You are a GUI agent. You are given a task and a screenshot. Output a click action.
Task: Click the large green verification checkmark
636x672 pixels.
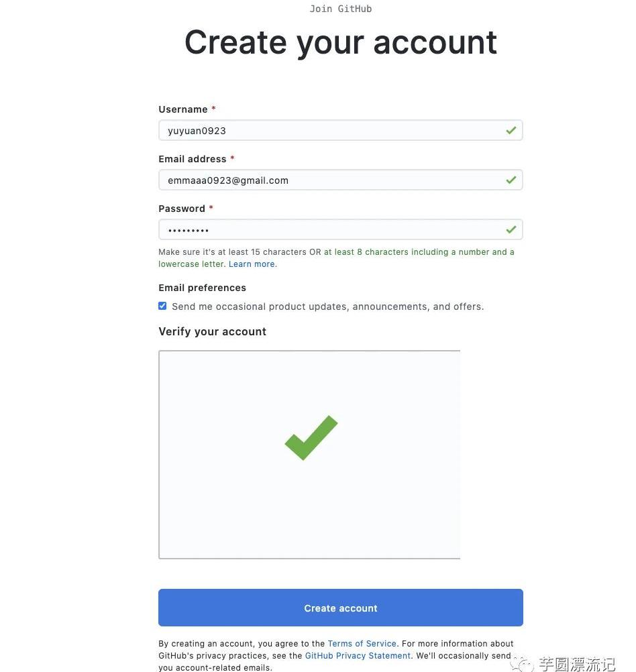pos(311,438)
